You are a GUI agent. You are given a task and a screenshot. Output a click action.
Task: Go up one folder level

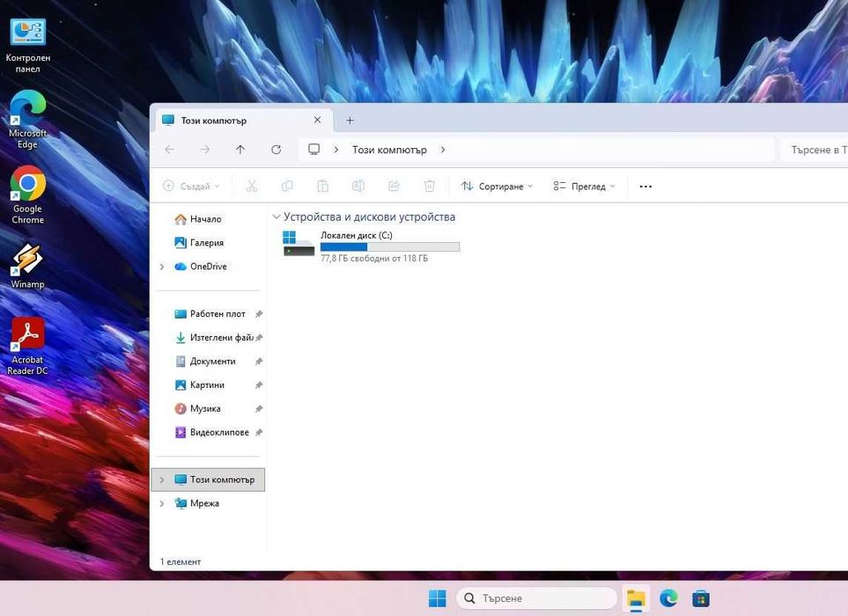pyautogui.click(x=240, y=150)
